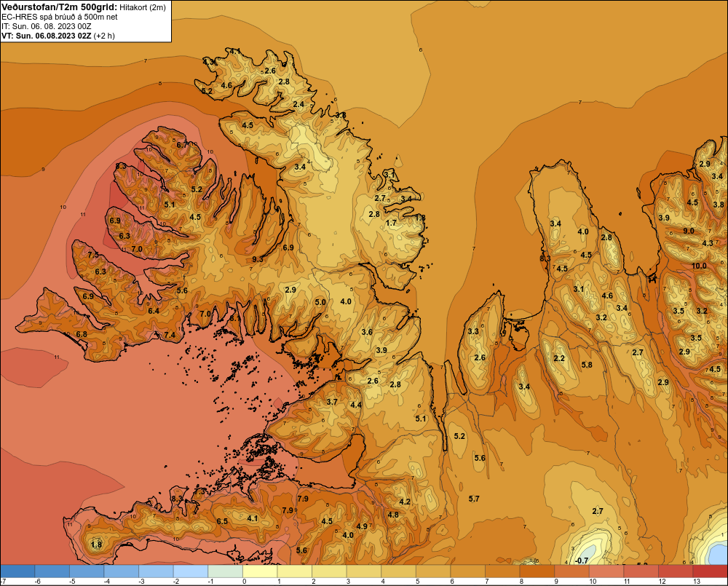Click the '3.6' temperature value
The height and width of the screenshot is (586, 728).
click(x=367, y=332)
